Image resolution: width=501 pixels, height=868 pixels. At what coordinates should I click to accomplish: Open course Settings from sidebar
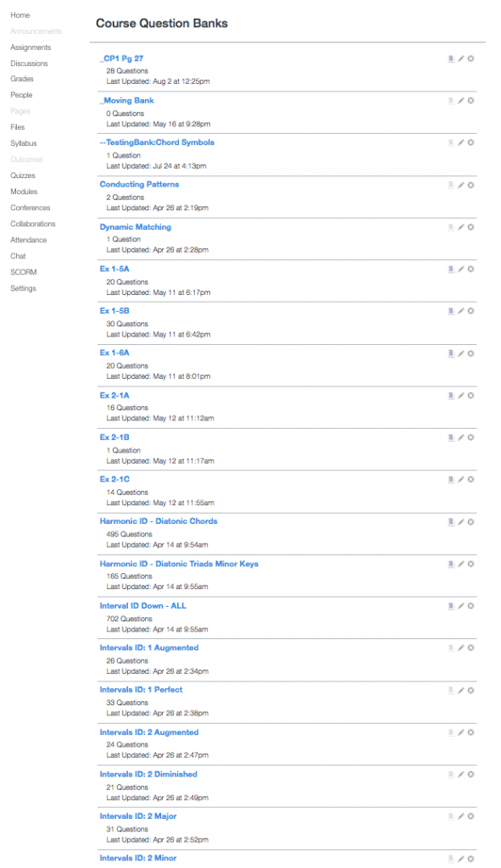point(23,288)
